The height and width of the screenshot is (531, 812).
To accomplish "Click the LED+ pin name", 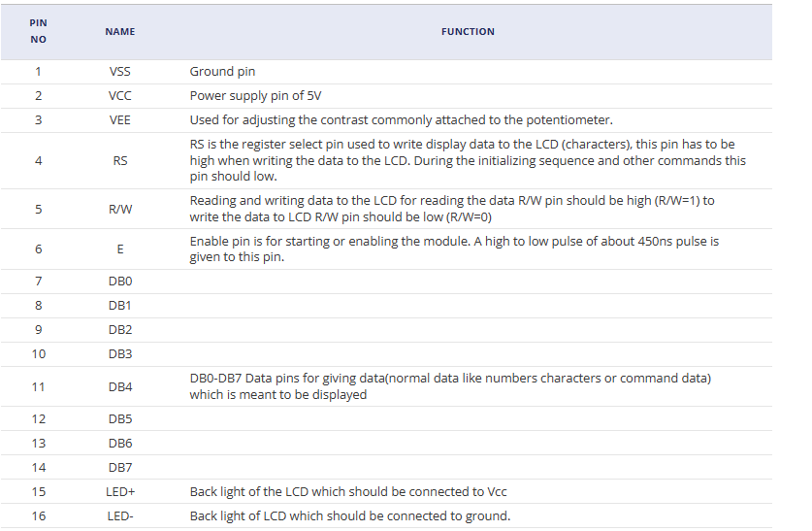I will tap(120, 492).
